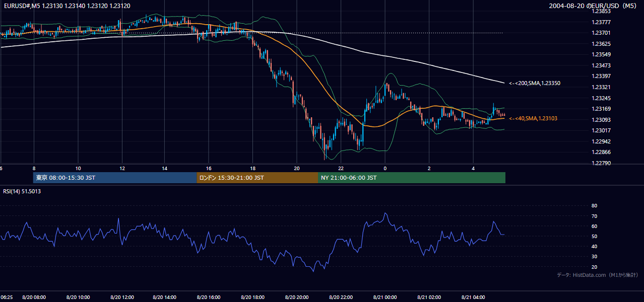Image resolution: width=644 pixels, height=302 pixels.
Task: Select the 東京 08:00-15:30 JST session bar
Action: click(115, 178)
